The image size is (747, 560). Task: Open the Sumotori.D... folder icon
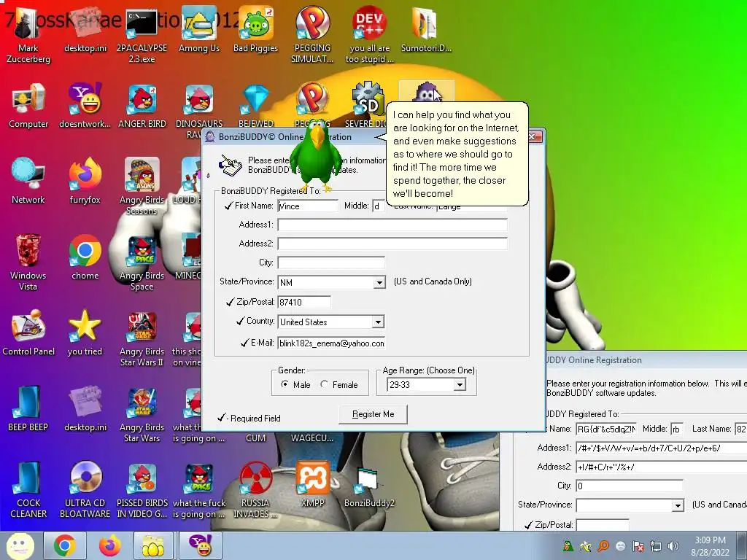point(426,29)
